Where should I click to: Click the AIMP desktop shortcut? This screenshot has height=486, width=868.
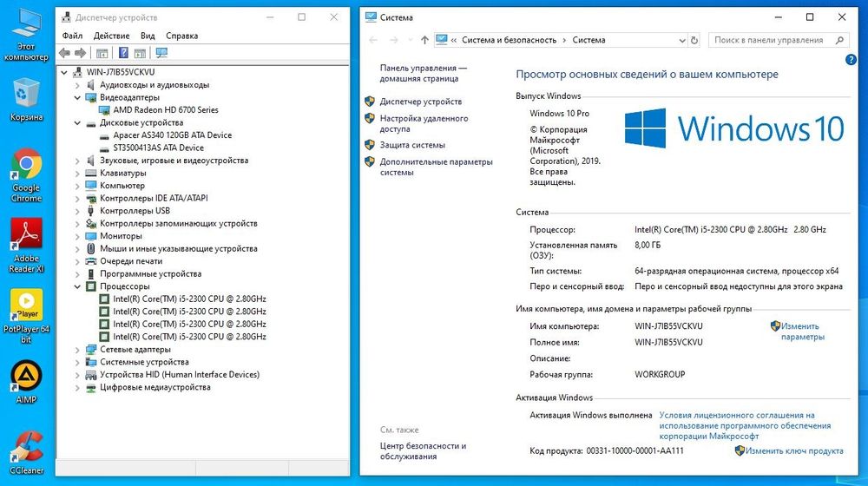tap(26, 383)
